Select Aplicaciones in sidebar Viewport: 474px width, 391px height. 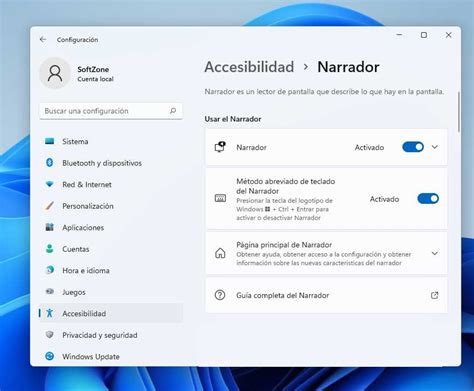[x=111, y=227]
